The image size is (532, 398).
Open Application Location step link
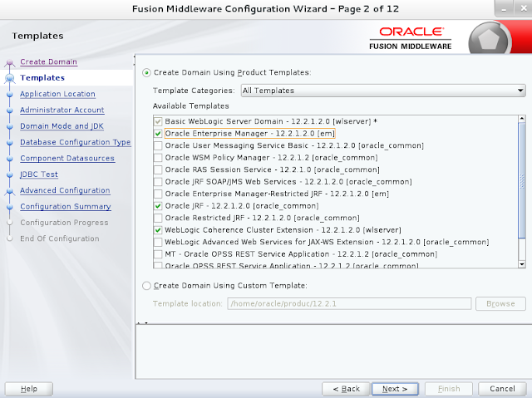click(x=57, y=94)
